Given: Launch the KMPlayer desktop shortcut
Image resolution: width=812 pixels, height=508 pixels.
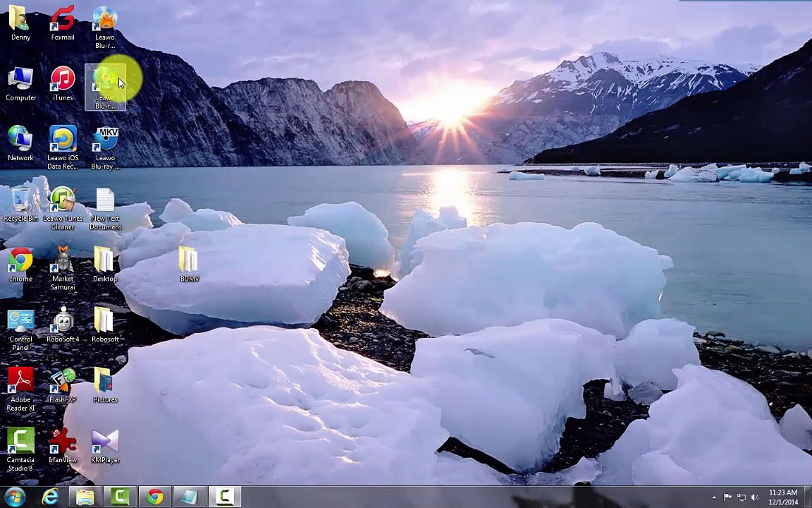Looking at the screenshot, I should [105, 446].
